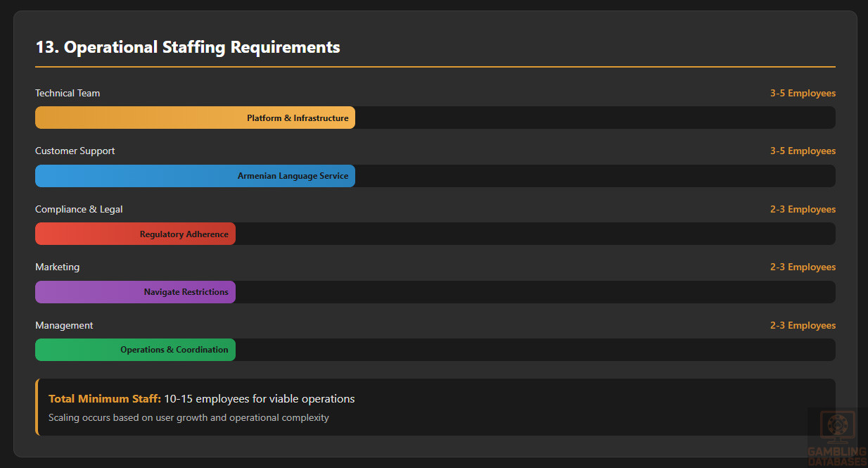Click the purple Navigate Restrictions bar
This screenshot has height=468, width=868.
135,292
